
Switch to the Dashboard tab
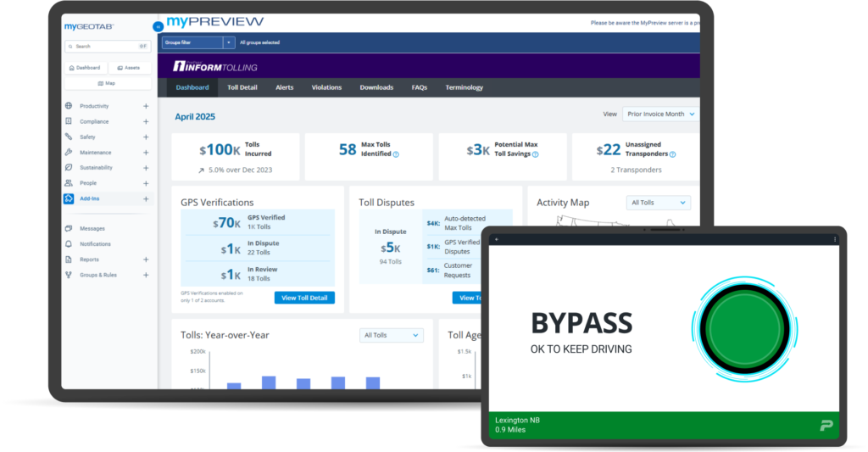(x=192, y=87)
